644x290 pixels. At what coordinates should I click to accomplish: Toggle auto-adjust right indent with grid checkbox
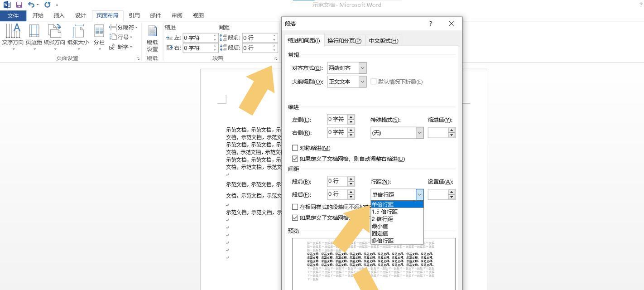pyautogui.click(x=295, y=159)
